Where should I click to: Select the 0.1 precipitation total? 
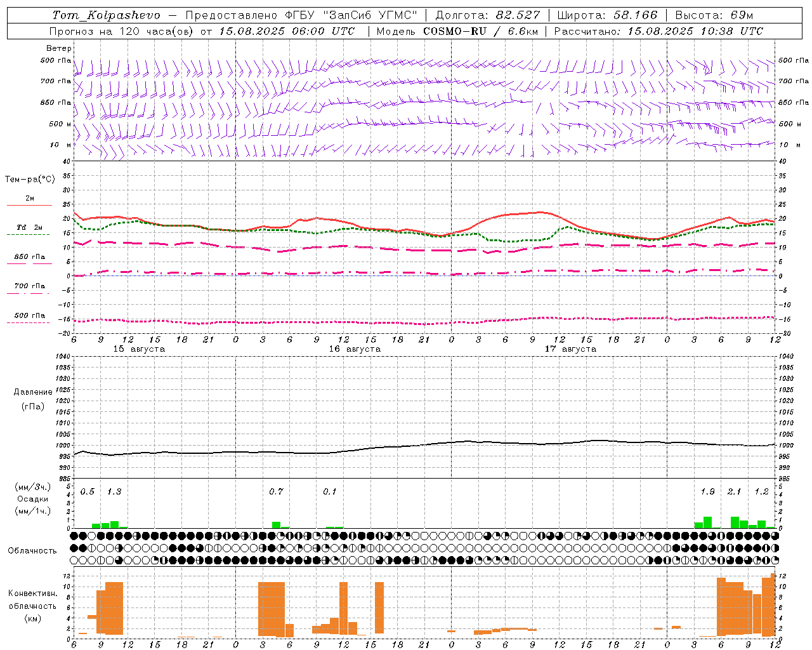(x=330, y=492)
